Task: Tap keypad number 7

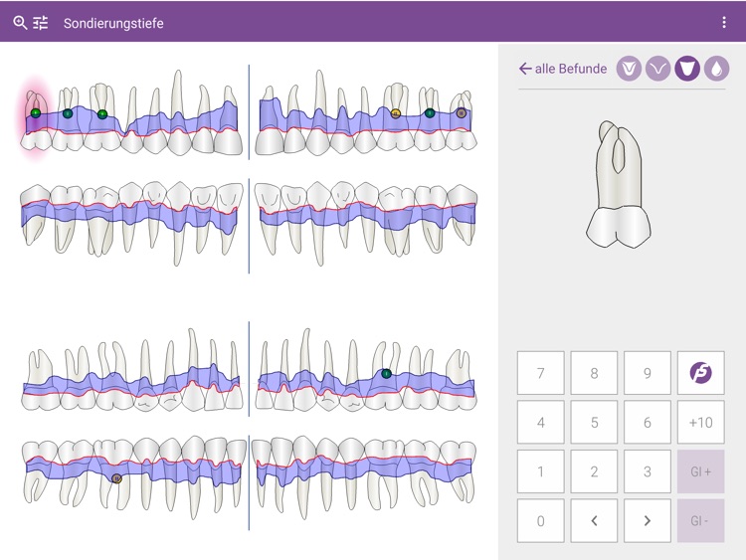Action: [x=541, y=373]
